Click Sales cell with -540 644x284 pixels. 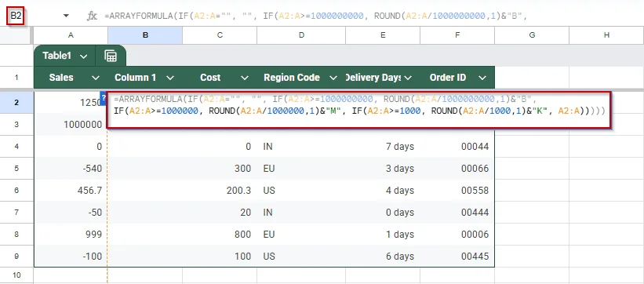point(71,168)
